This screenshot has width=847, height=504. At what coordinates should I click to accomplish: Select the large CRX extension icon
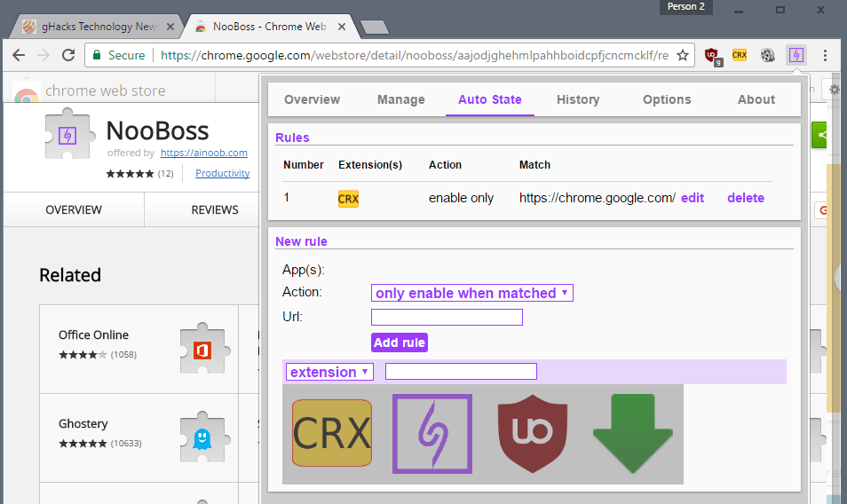coord(332,433)
